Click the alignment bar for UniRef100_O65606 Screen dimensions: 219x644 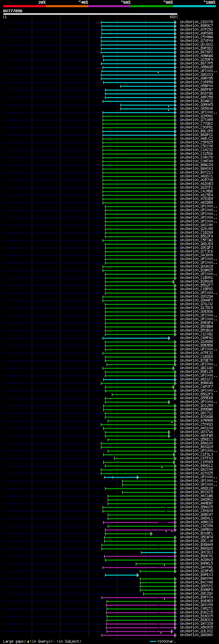(x=149, y=108)
